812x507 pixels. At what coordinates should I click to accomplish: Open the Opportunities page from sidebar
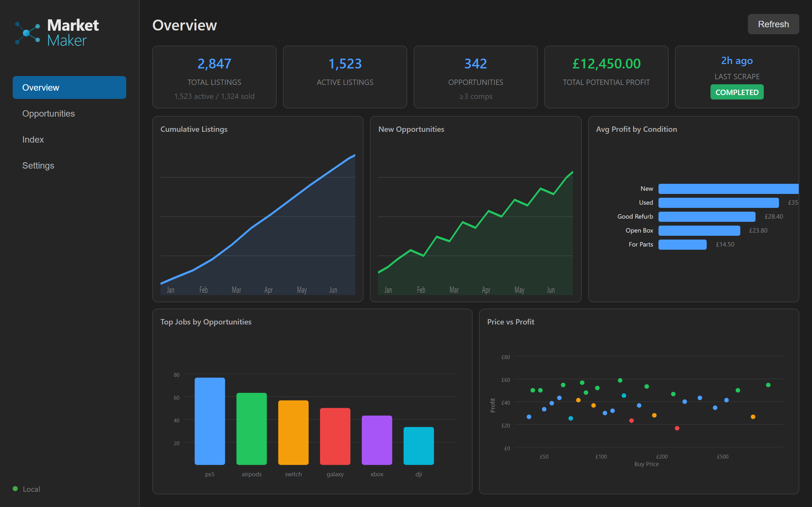coord(49,113)
